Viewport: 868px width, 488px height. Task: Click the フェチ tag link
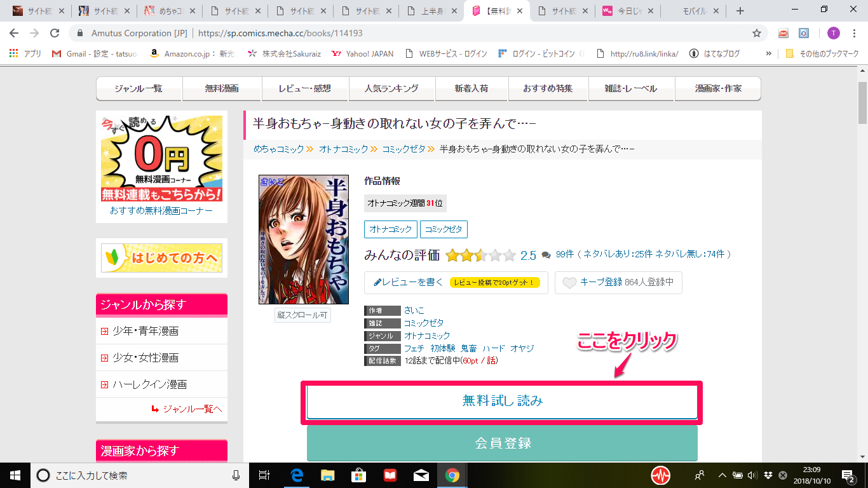(414, 348)
